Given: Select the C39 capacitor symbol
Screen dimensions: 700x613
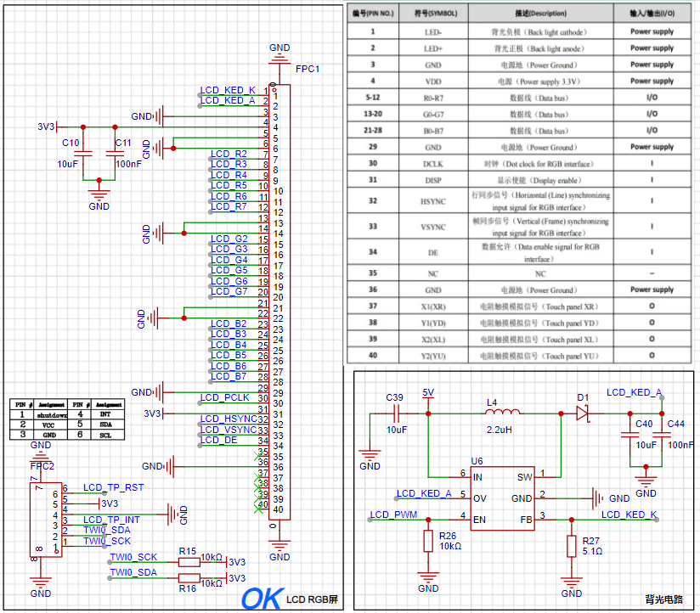Looking at the screenshot, I should 397,413.
